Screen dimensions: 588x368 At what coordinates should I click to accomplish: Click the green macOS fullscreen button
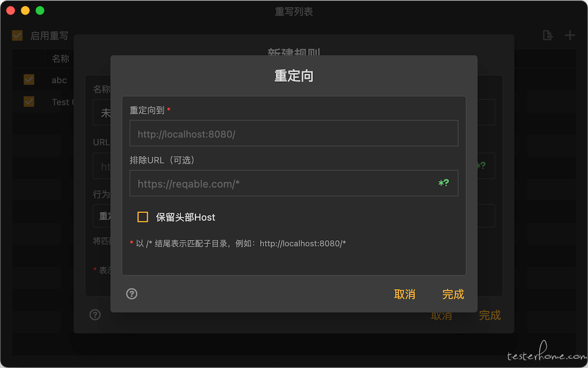(40, 10)
